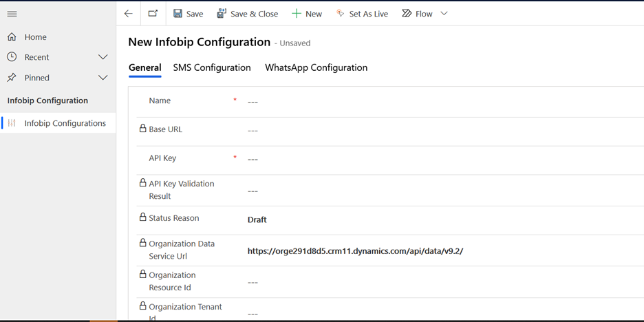The height and width of the screenshot is (322, 644).
Task: Click the Name input field
Action: 440,102
